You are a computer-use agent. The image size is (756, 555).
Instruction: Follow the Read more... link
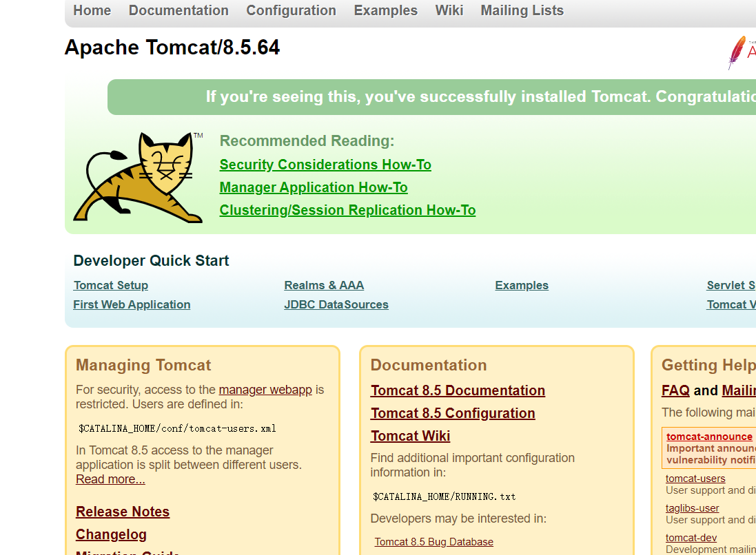coord(110,479)
